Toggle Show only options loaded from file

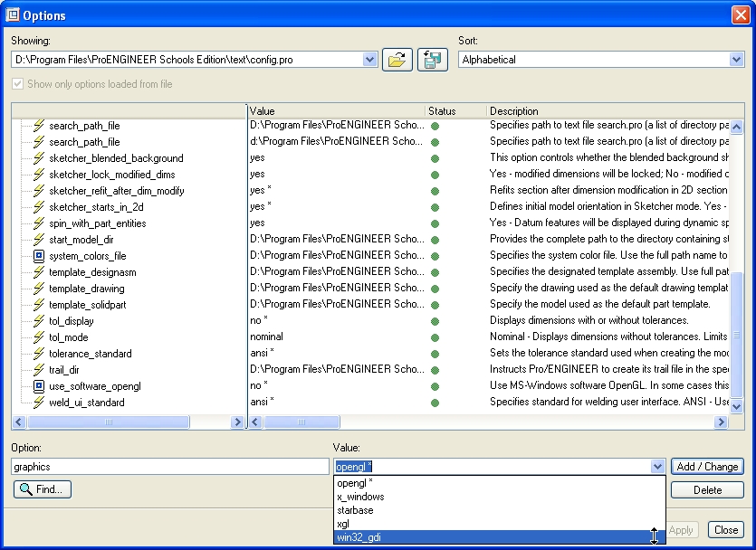pos(18,84)
